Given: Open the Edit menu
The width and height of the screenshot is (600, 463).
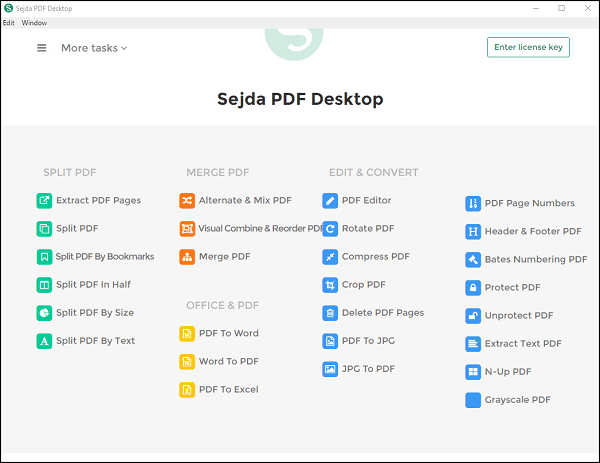Looking at the screenshot, I should pos(8,23).
